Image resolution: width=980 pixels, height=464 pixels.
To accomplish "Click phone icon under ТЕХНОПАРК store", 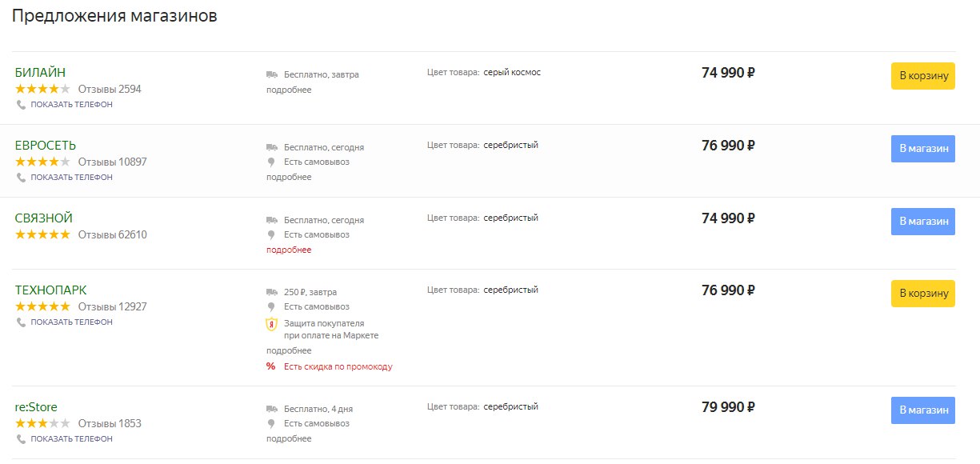I will [x=22, y=322].
